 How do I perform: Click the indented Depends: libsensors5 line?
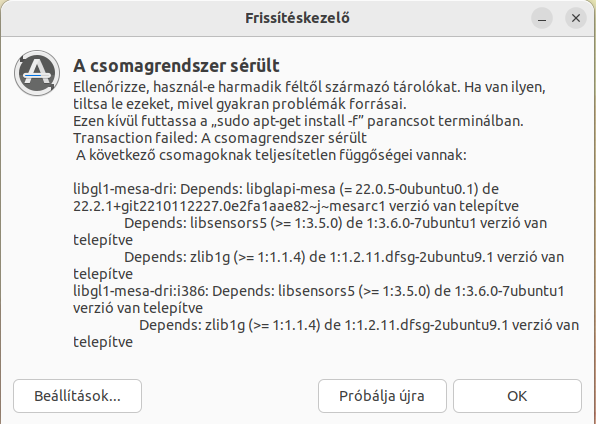tap(336, 223)
